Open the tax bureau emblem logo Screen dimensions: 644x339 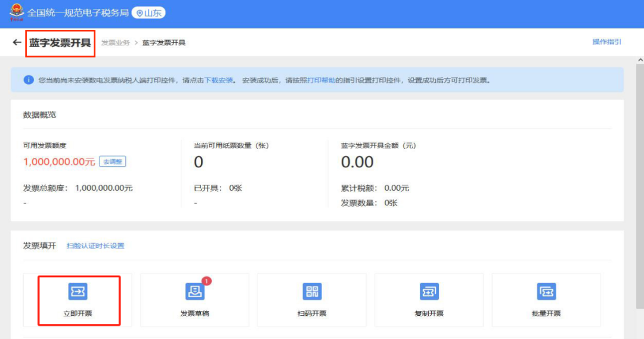(17, 12)
